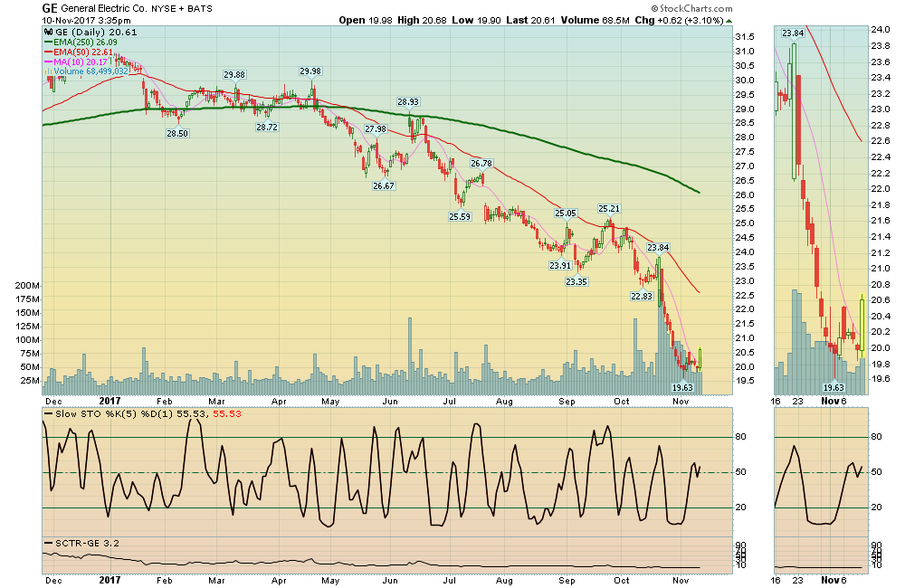Click the 24.0 axis label on zoomed panel
905x588 pixels.
(x=881, y=30)
